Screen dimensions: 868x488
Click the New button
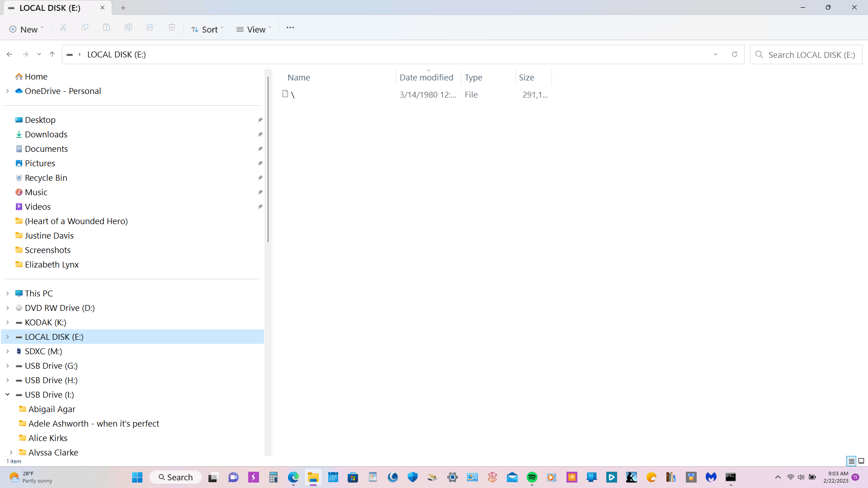tap(26, 29)
